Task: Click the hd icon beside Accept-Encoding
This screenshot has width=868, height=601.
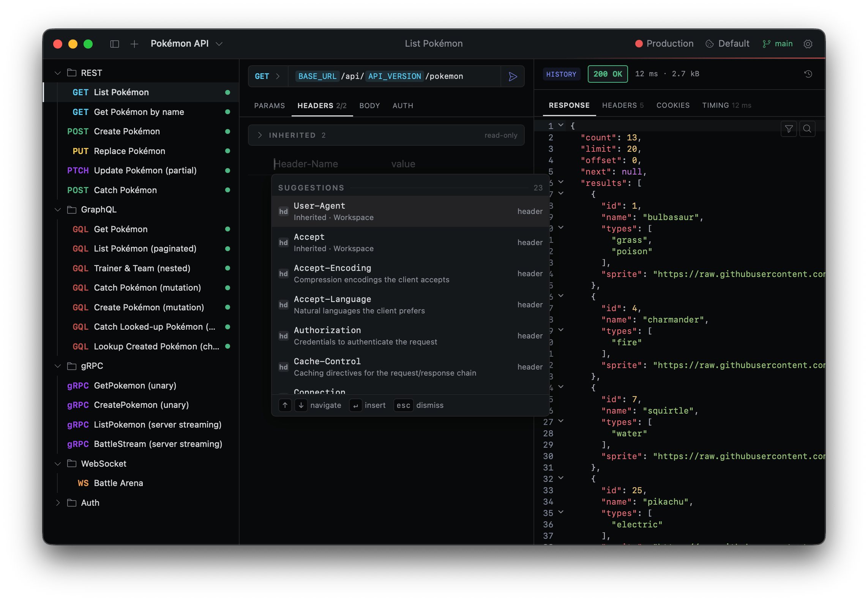Action: 283,274
